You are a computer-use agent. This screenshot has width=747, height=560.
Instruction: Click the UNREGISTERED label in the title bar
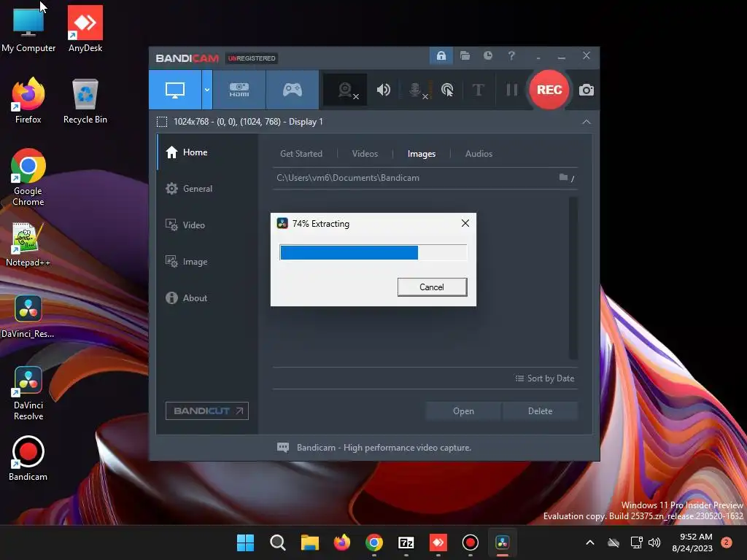[252, 58]
